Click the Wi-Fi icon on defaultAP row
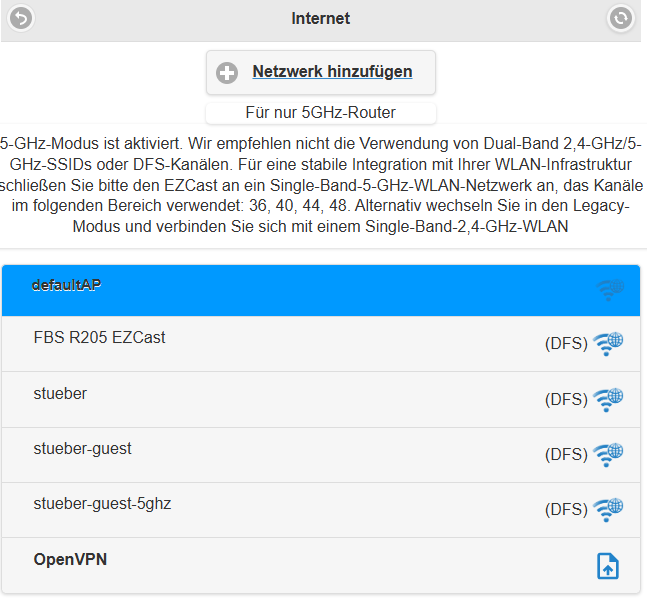This screenshot has width=647, height=599. coord(610,289)
